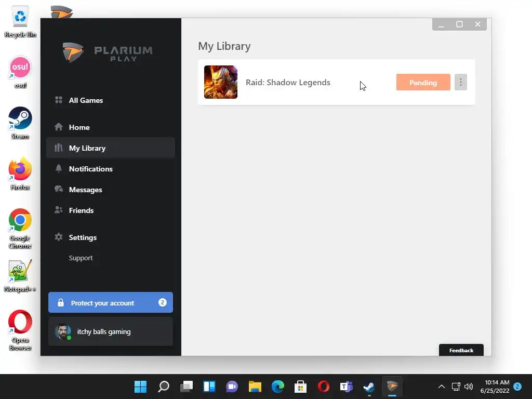Open the Feedback button
532x399 pixels.
click(x=461, y=350)
